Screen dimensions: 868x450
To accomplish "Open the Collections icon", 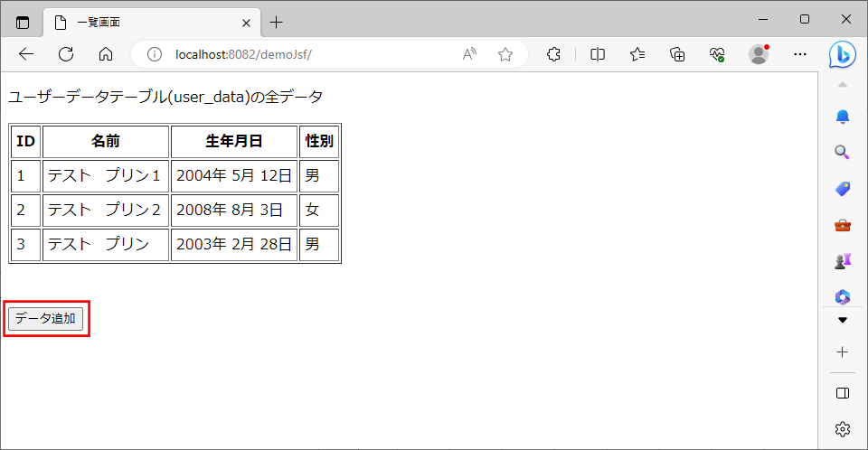I will 677,54.
